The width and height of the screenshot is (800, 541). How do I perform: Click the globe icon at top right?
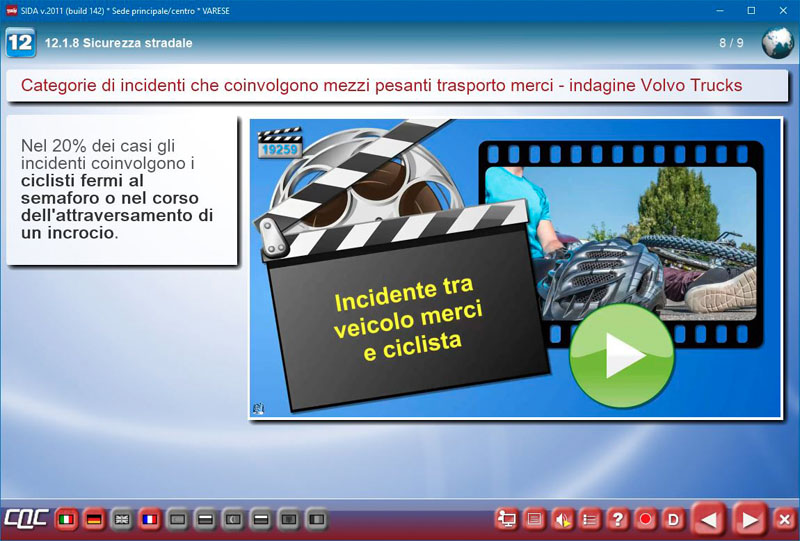tap(777, 43)
